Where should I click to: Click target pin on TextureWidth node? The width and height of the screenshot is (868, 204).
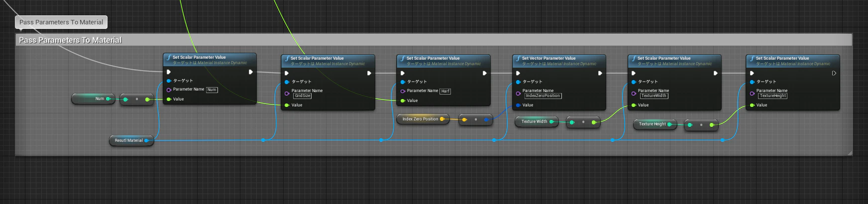click(634, 82)
